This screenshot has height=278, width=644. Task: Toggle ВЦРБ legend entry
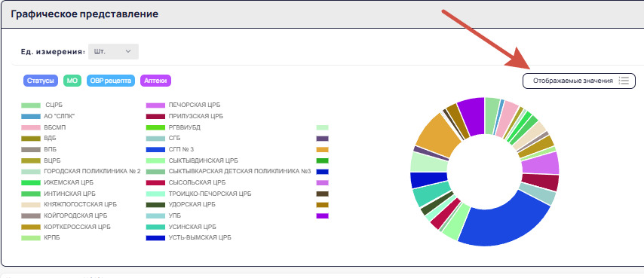point(40,160)
